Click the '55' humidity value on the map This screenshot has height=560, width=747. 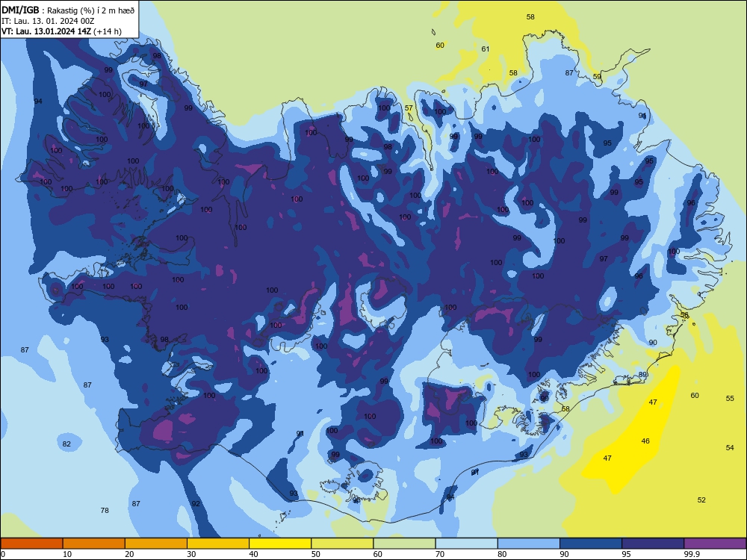pos(730,398)
